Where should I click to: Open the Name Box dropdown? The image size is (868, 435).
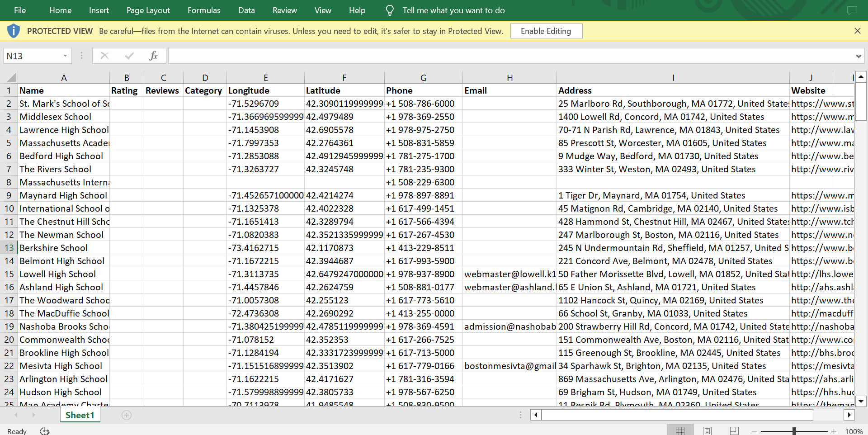coord(65,56)
